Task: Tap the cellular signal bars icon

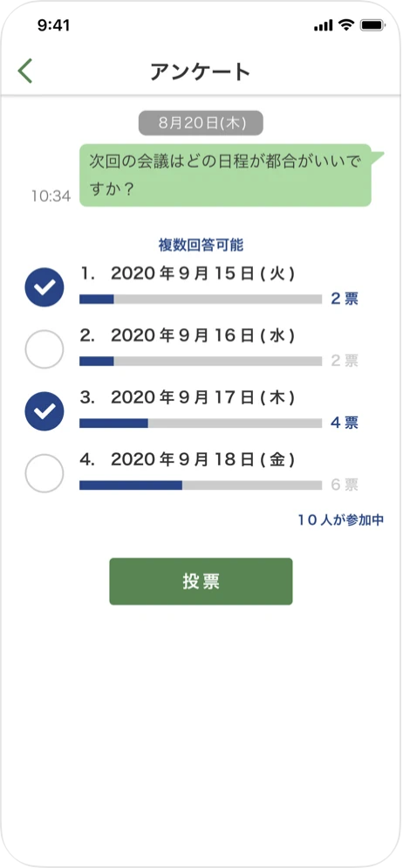Action: (x=324, y=25)
